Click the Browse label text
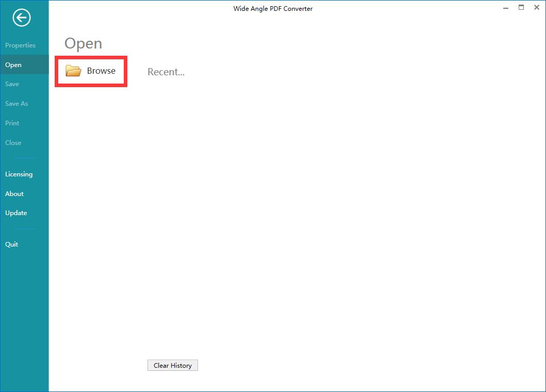 click(x=102, y=71)
